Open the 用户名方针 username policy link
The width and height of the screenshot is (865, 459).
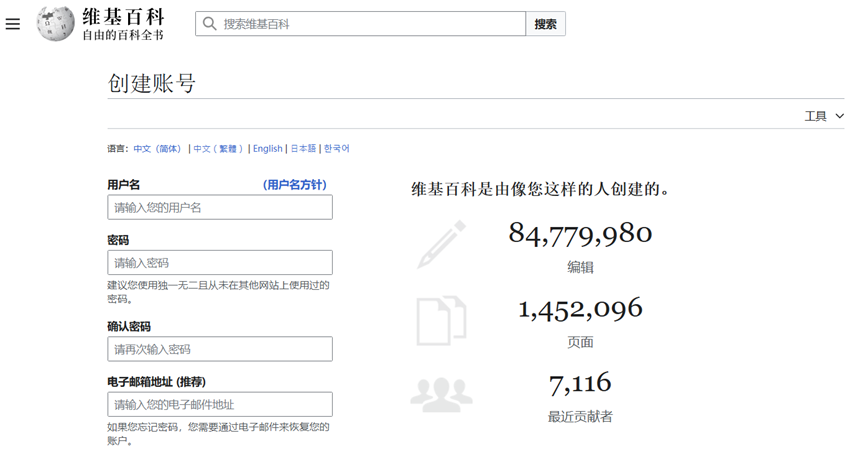[x=295, y=185]
